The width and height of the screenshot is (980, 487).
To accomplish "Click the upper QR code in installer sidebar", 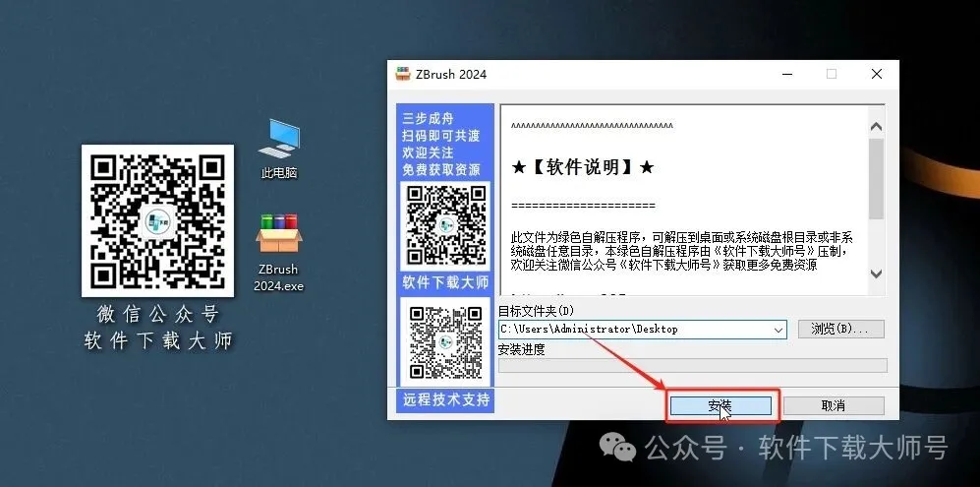I will (445, 224).
